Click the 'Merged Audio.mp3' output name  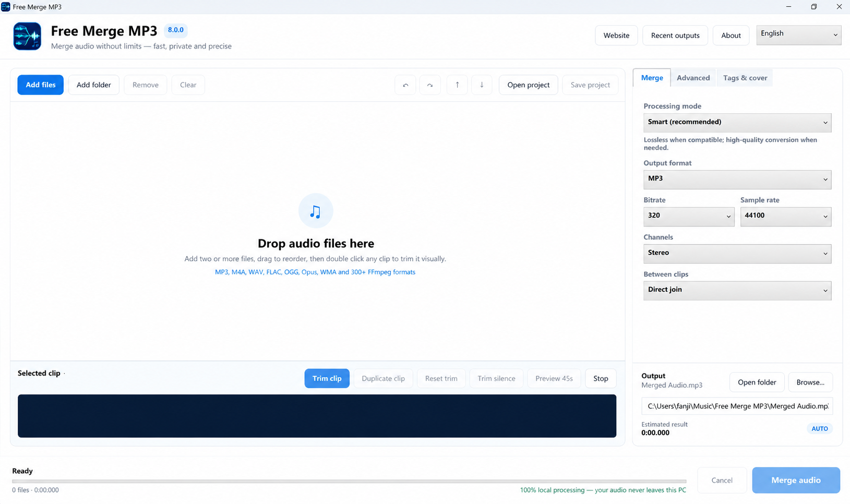(x=672, y=385)
